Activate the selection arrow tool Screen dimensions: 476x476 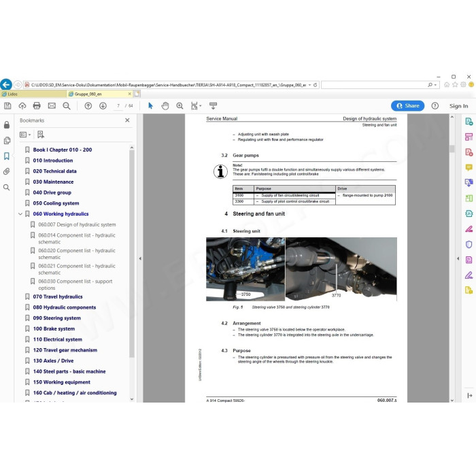[150, 105]
